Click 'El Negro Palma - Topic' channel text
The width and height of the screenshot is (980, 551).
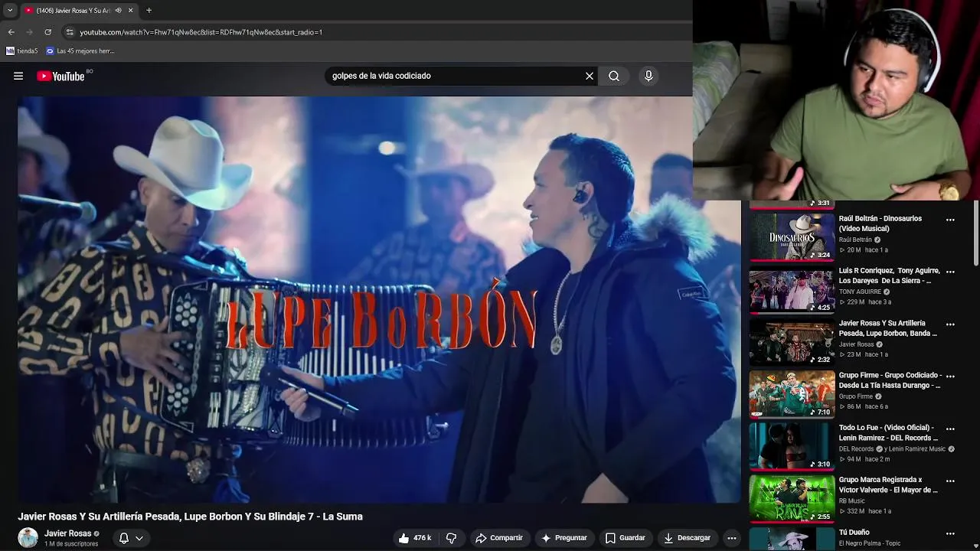pyautogui.click(x=870, y=543)
